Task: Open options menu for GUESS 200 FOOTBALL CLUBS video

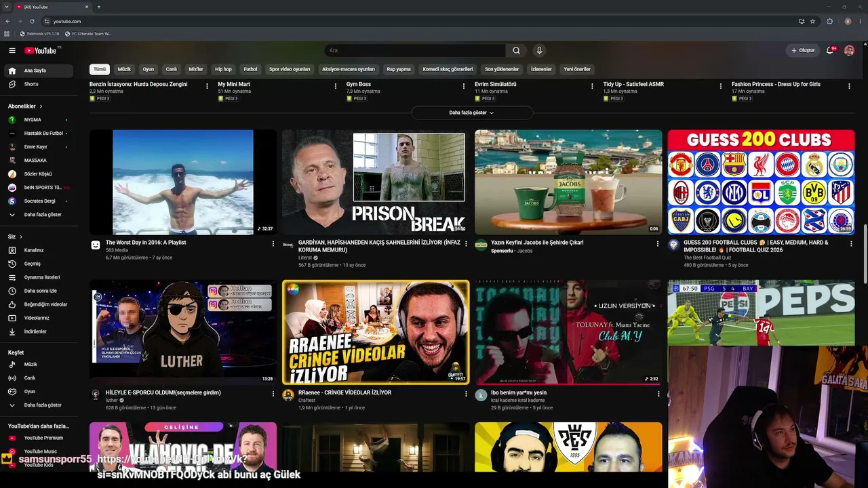Action: 851,244
